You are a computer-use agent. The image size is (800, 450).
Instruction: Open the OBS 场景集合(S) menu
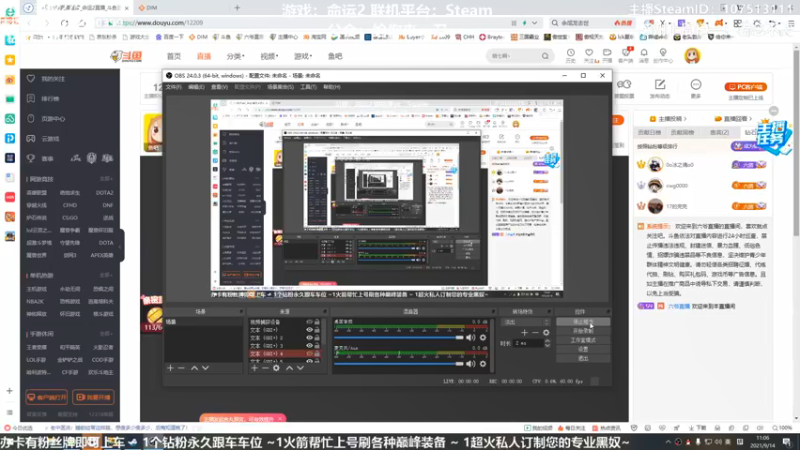coord(281,87)
